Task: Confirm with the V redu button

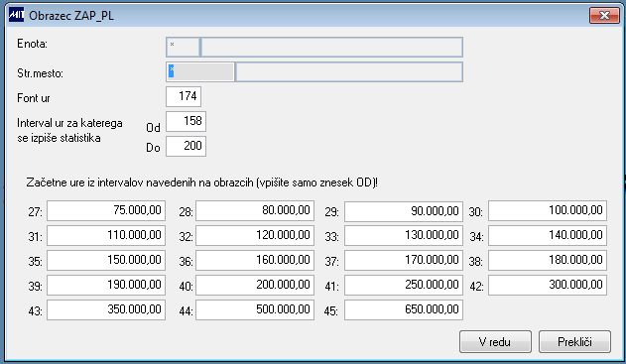Action: (x=495, y=341)
